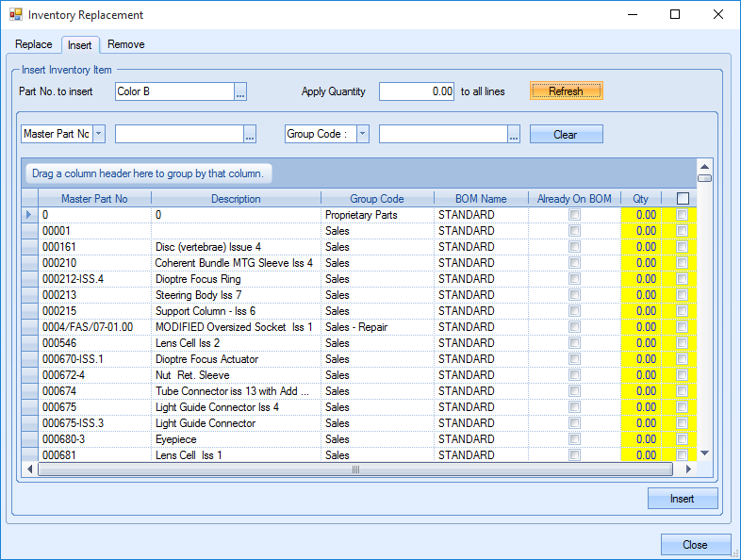The height and width of the screenshot is (560, 741).
Task: Click the row selector arrow for row 0
Action: tap(30, 215)
